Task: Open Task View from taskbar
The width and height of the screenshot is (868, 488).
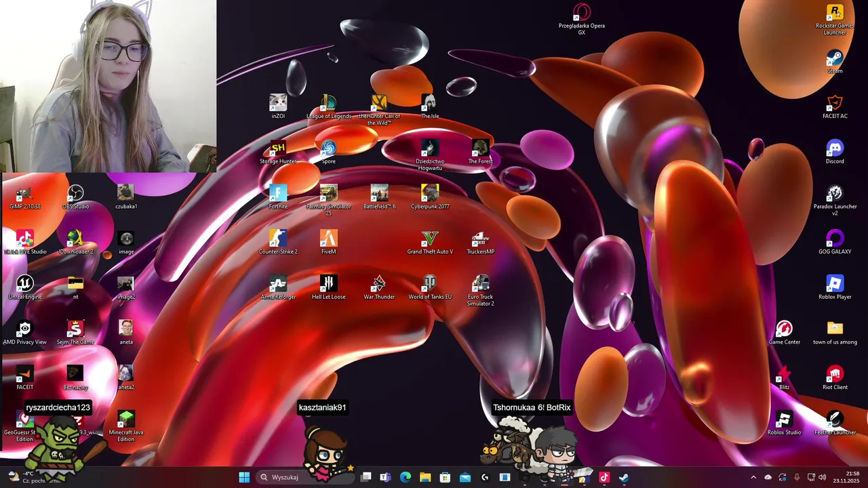Action: pos(366,477)
